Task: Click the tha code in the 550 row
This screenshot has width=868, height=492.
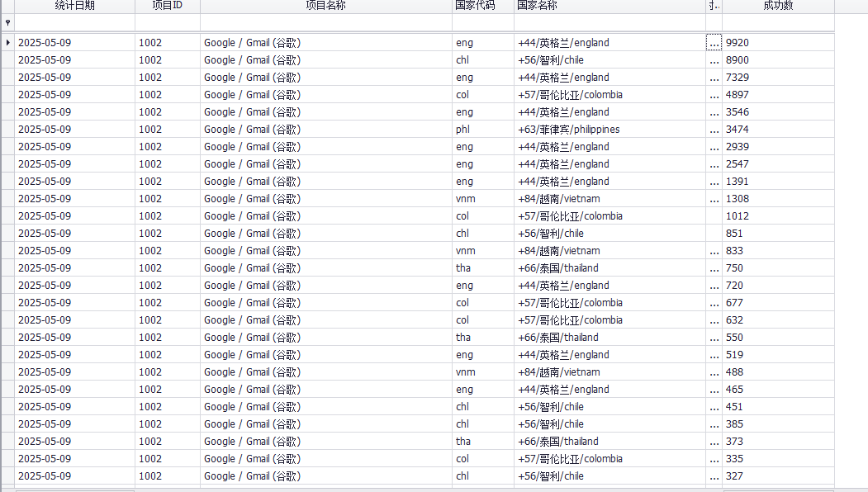Action: coord(482,338)
